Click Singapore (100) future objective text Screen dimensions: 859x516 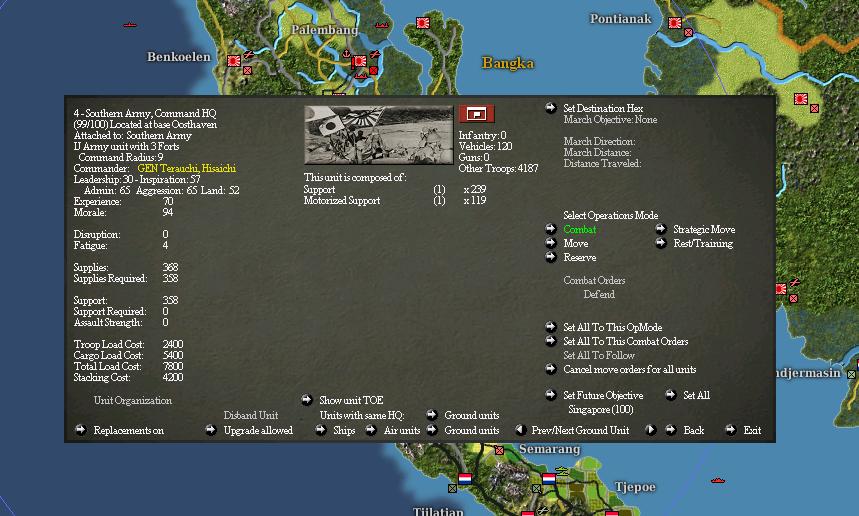(600, 410)
